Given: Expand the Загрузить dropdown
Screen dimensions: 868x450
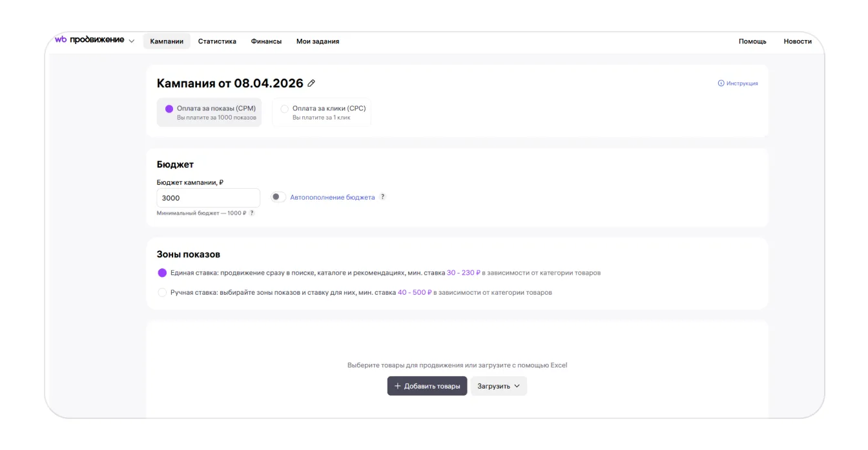Looking at the screenshot, I should pos(499,386).
